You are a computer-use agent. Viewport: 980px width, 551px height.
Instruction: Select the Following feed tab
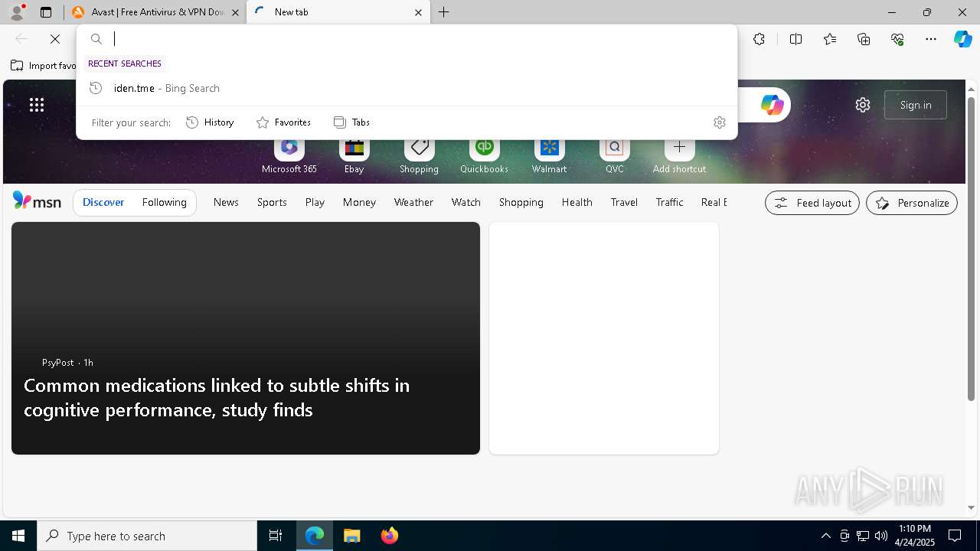(164, 202)
